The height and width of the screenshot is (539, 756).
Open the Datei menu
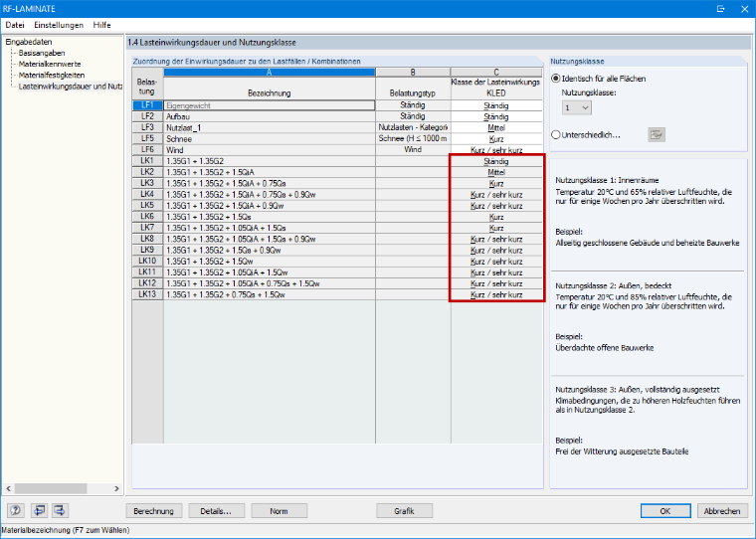[15, 25]
